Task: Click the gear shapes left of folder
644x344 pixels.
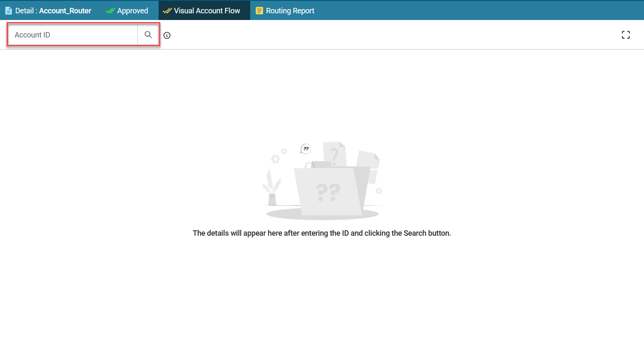Action: (279, 156)
